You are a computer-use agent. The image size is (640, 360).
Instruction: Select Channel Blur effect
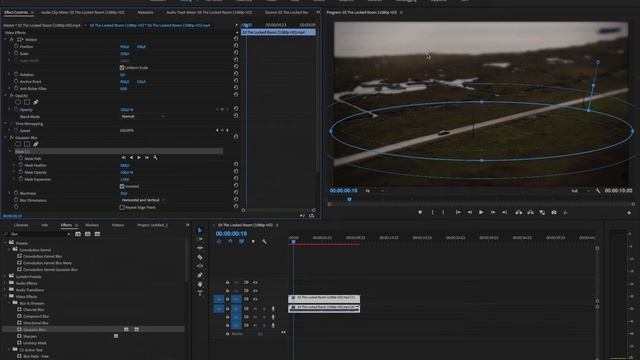[33, 309]
